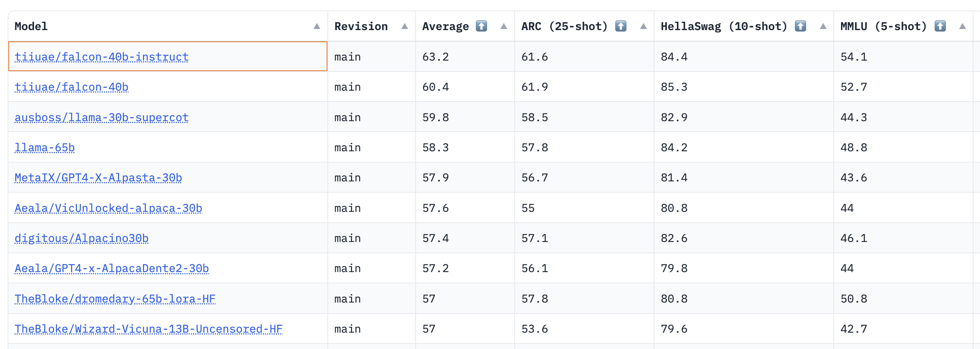Screen dimensions: 980x349
Task: Open the digitous/Alpacino30b model link
Action: pyautogui.click(x=81, y=238)
